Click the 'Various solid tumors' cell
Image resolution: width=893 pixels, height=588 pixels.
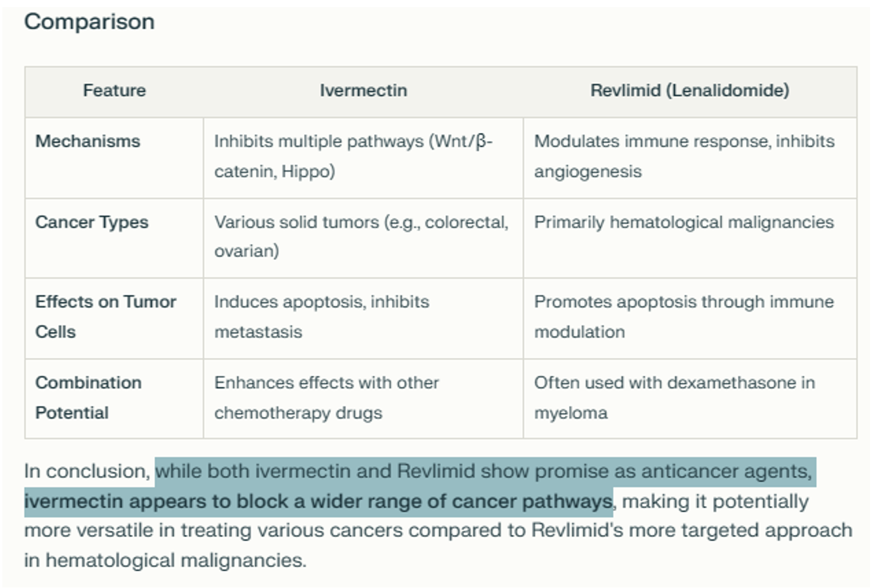click(x=361, y=236)
